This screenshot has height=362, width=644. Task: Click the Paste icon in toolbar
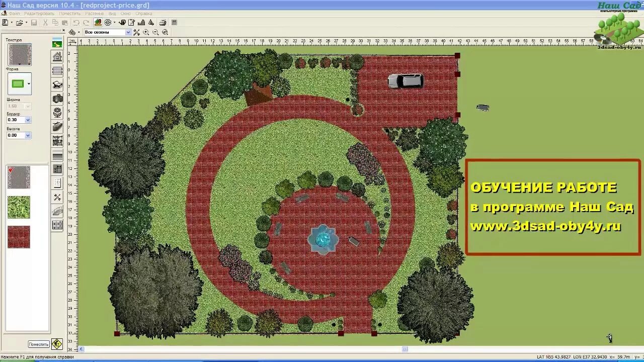[x=65, y=23]
